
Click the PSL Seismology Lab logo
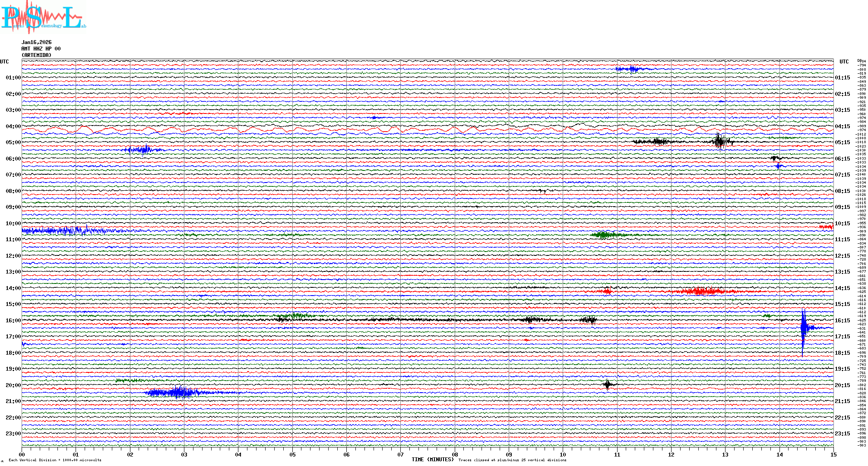[x=43, y=17]
